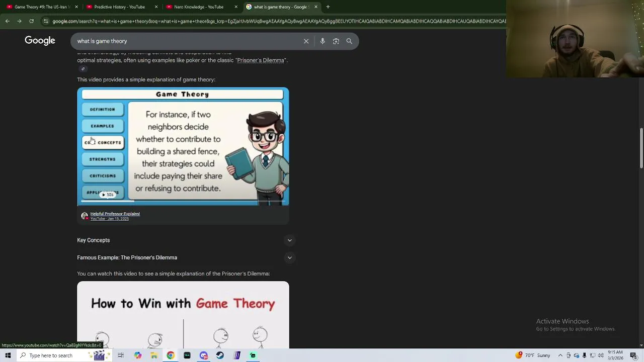Launch Copilot from the taskbar
Image resolution: width=644 pixels, height=362 pixels.
point(137,355)
